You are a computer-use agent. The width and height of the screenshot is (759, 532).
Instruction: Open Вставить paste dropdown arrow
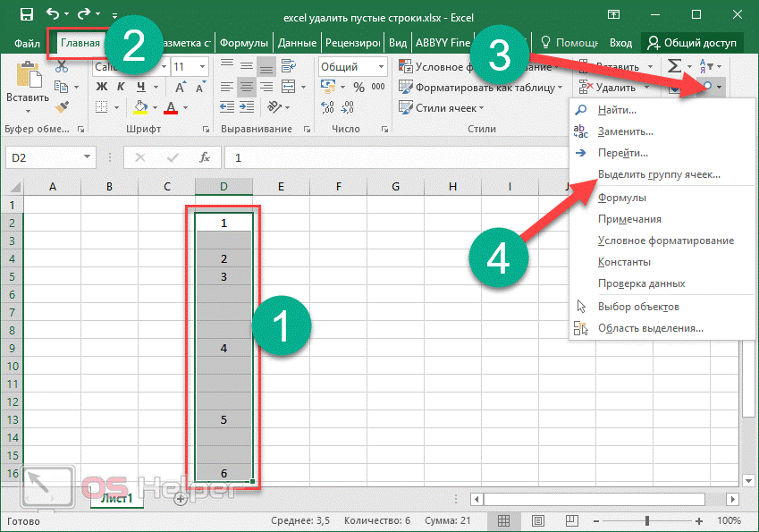tap(28, 112)
